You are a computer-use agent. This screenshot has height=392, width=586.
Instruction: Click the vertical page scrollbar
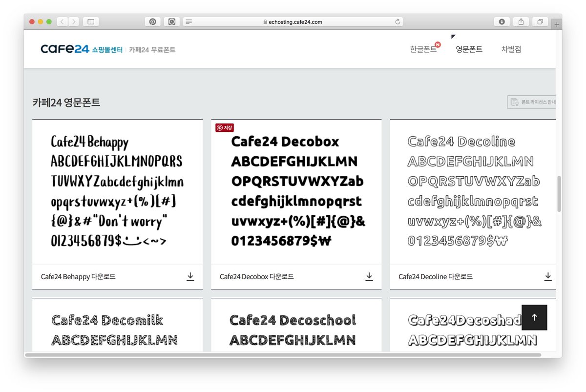(x=559, y=194)
